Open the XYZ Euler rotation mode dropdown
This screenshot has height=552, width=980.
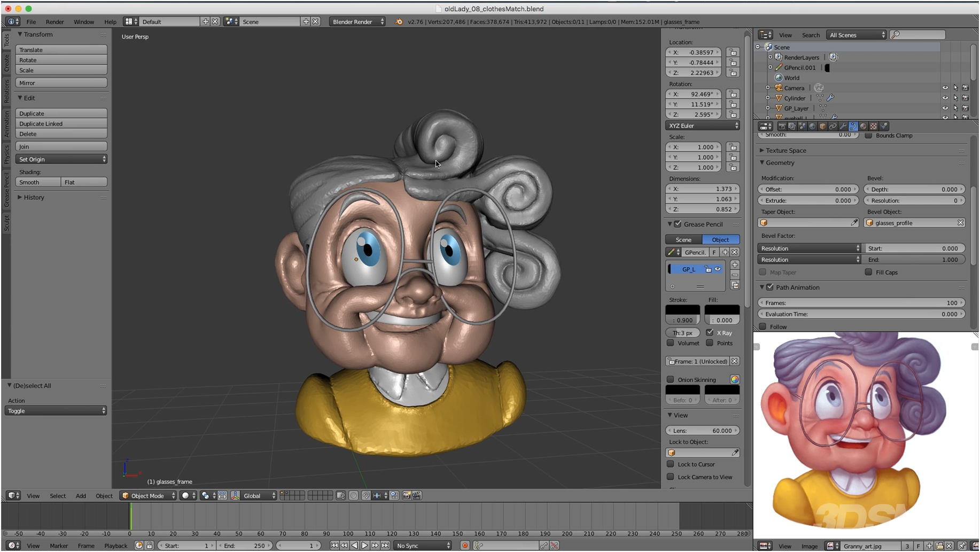(703, 126)
